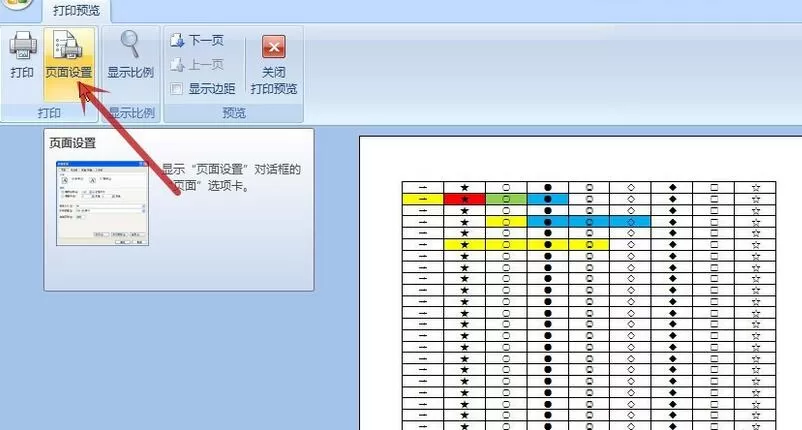
Task: Click the Office button orb
Action: click(x=19, y=3)
